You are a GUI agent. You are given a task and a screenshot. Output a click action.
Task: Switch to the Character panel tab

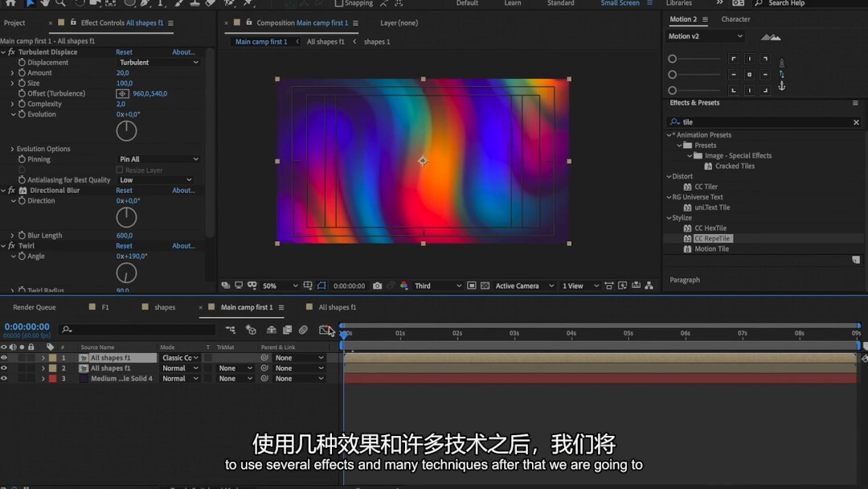coord(735,19)
